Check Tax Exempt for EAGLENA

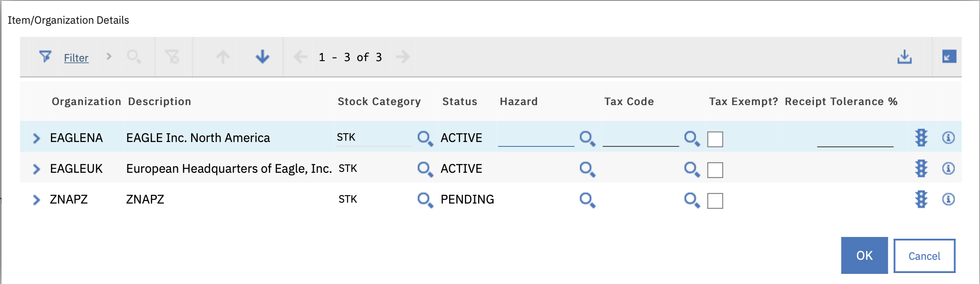point(715,139)
